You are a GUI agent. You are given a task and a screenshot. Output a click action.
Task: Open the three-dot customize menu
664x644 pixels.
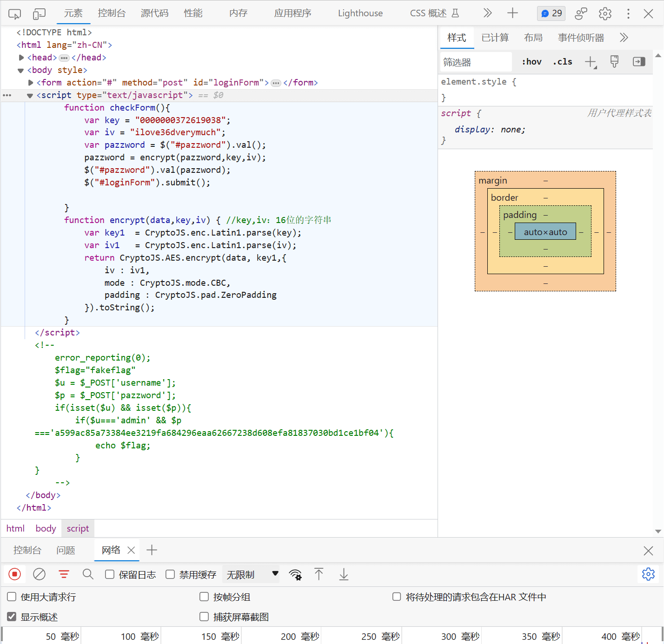628,13
